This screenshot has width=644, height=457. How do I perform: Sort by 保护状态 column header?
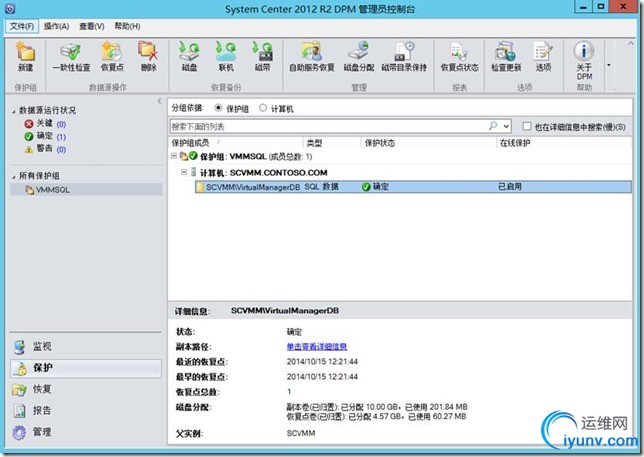(429, 143)
